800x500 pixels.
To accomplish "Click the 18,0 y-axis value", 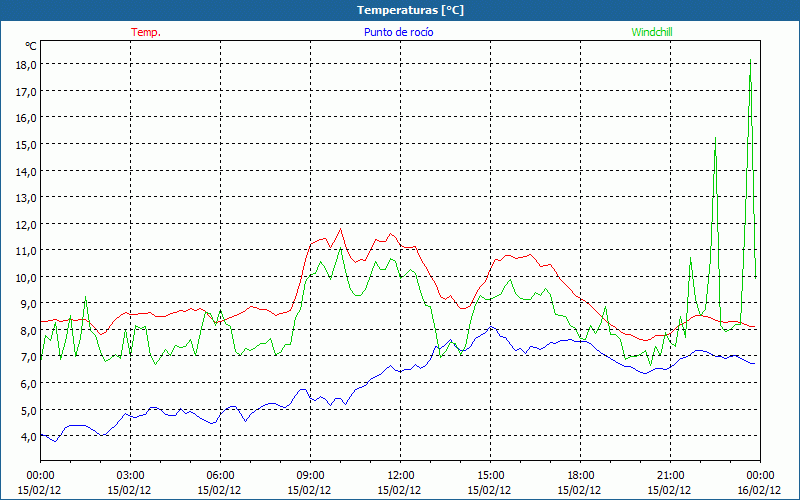I will tap(26, 65).
